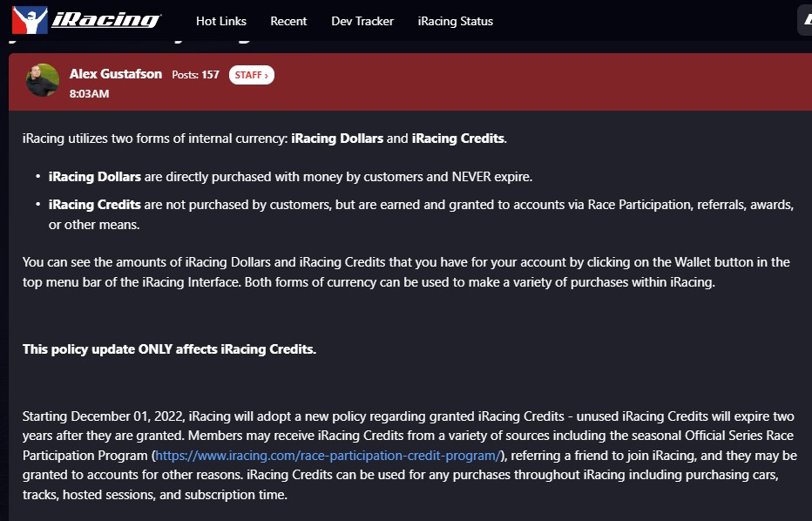Click the 8:03AM post timestamp
The width and height of the screenshot is (812, 521).
click(89, 94)
